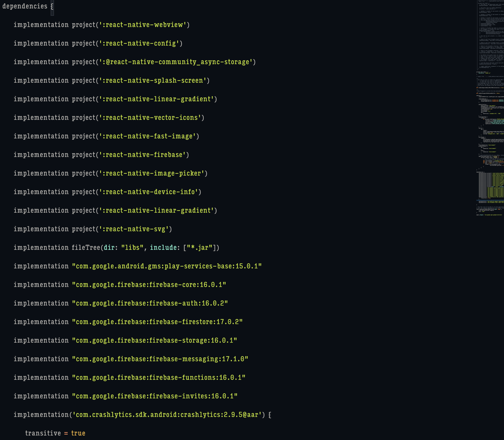Select the react-native-config dependency text
Viewport: 504px width, 440px height.
point(139,43)
